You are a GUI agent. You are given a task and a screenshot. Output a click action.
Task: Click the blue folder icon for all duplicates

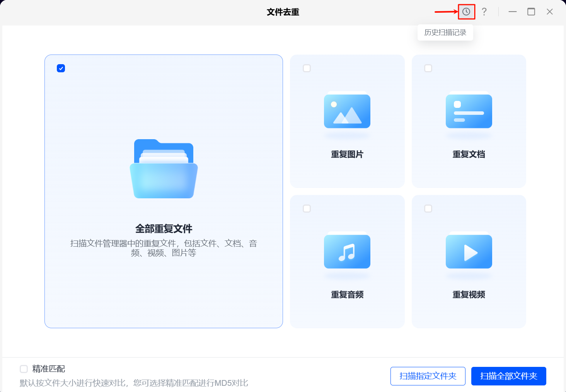(164, 169)
